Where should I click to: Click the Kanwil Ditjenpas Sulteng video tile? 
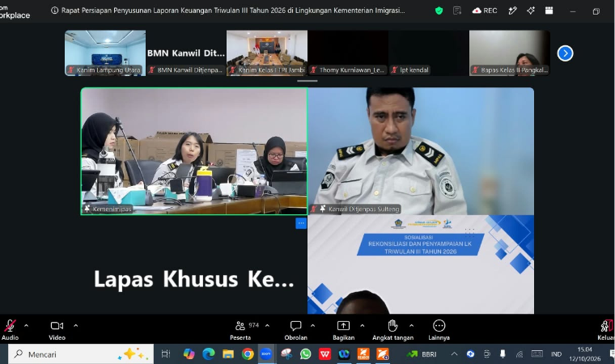click(x=421, y=151)
